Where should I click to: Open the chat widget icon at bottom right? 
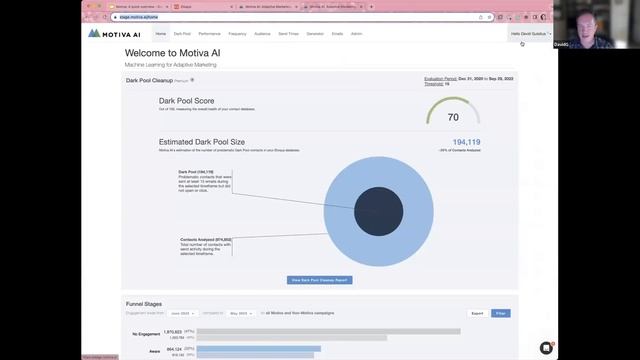click(x=546, y=348)
